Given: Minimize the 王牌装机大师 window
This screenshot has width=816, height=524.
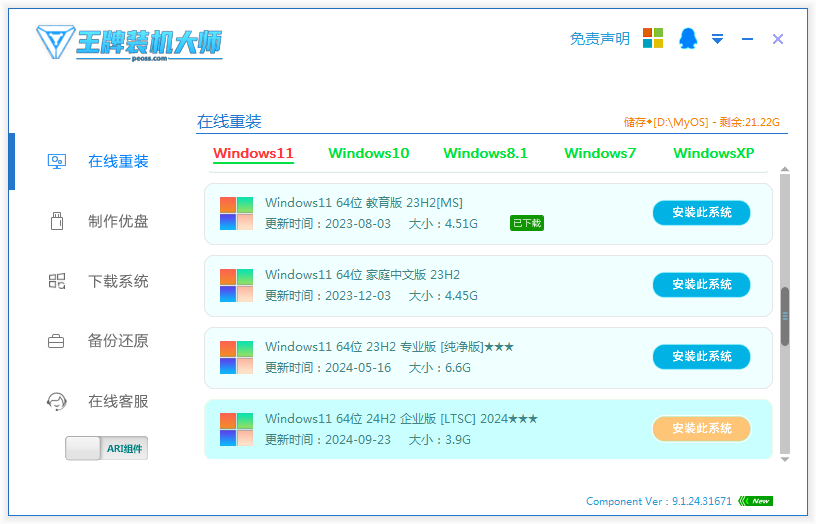Looking at the screenshot, I should click(747, 39).
